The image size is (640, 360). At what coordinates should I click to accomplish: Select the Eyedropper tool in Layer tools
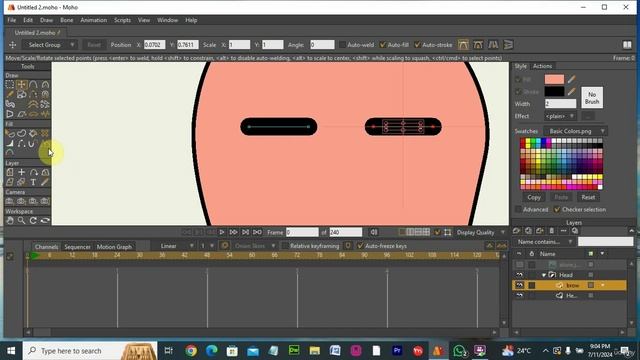coord(45,182)
